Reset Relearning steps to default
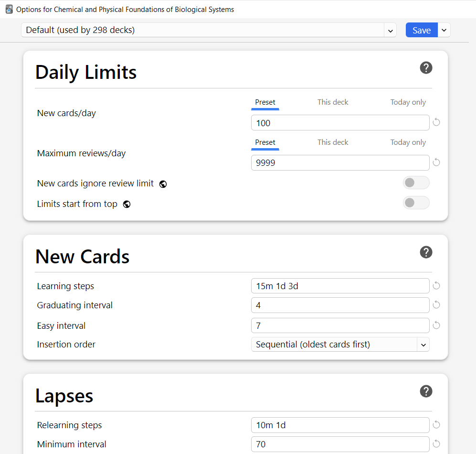Screen dimensions: 476x454 [436, 424]
